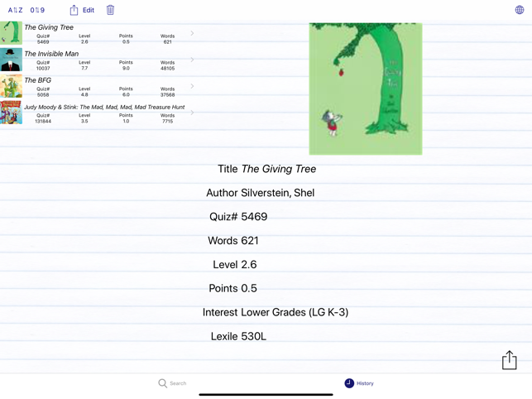Tap the large Giving Tree cover image

[x=366, y=89]
